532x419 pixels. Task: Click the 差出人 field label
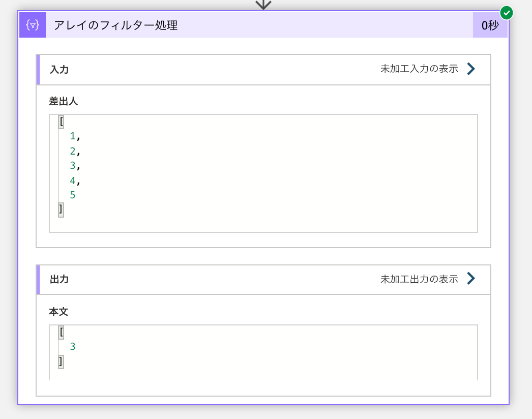tap(64, 101)
